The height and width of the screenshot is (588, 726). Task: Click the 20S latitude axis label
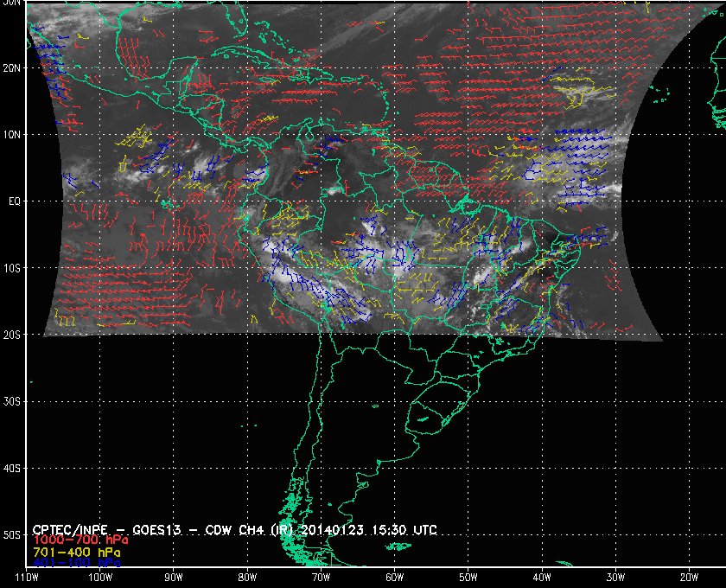12,335
